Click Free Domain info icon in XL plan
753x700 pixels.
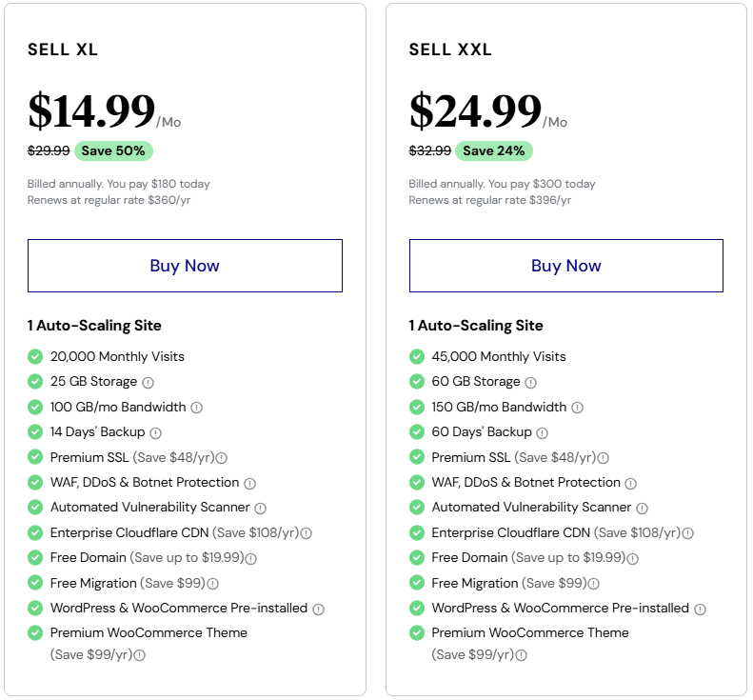[x=251, y=559]
